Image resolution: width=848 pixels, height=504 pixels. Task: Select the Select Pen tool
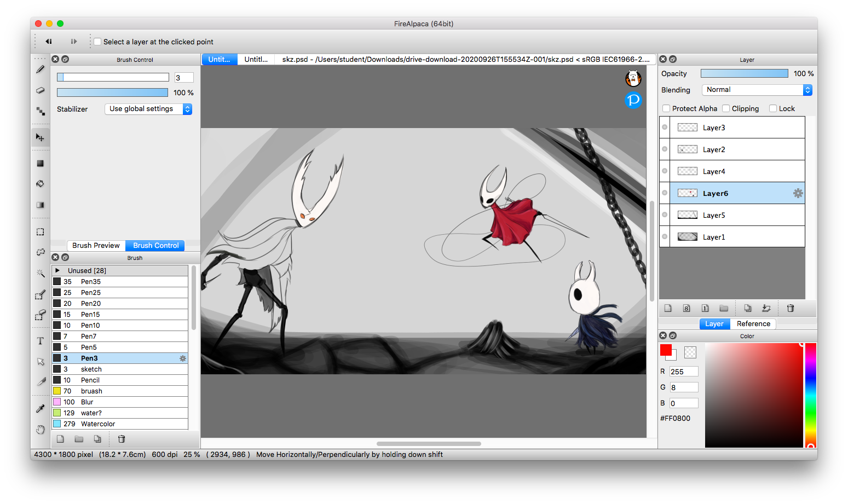point(40,295)
